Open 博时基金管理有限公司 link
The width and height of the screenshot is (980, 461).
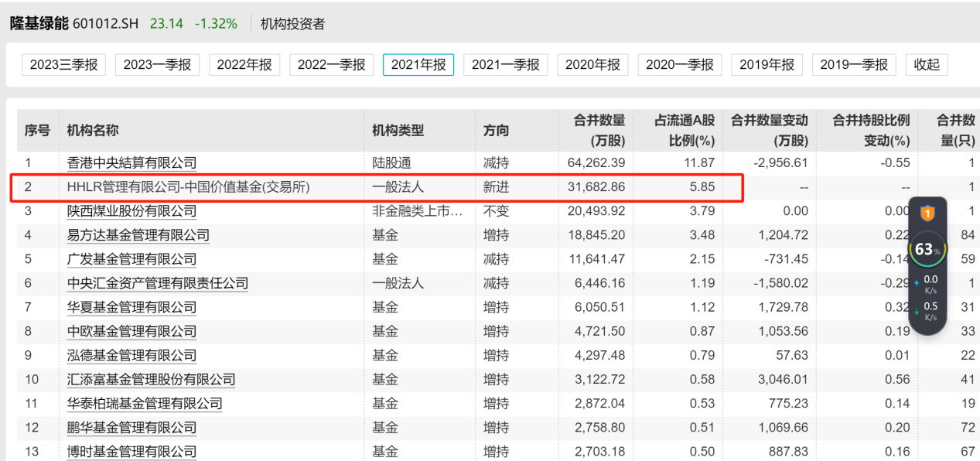pos(131,452)
